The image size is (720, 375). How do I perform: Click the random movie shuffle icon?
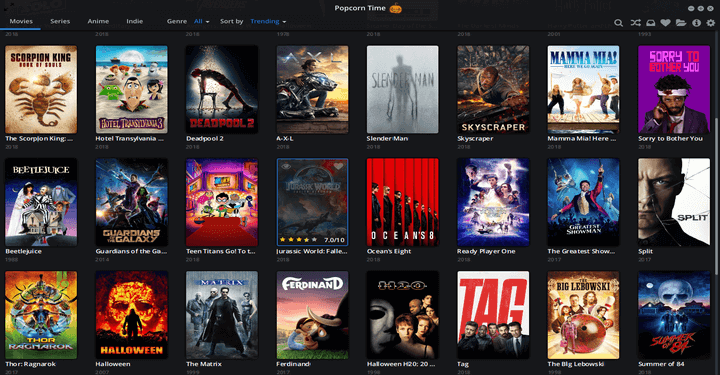635,22
